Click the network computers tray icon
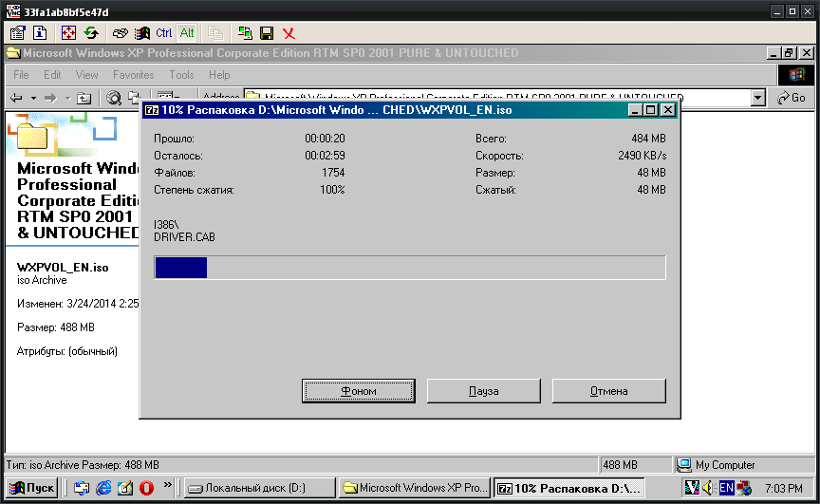The width and height of the screenshot is (820, 504). tap(744, 488)
